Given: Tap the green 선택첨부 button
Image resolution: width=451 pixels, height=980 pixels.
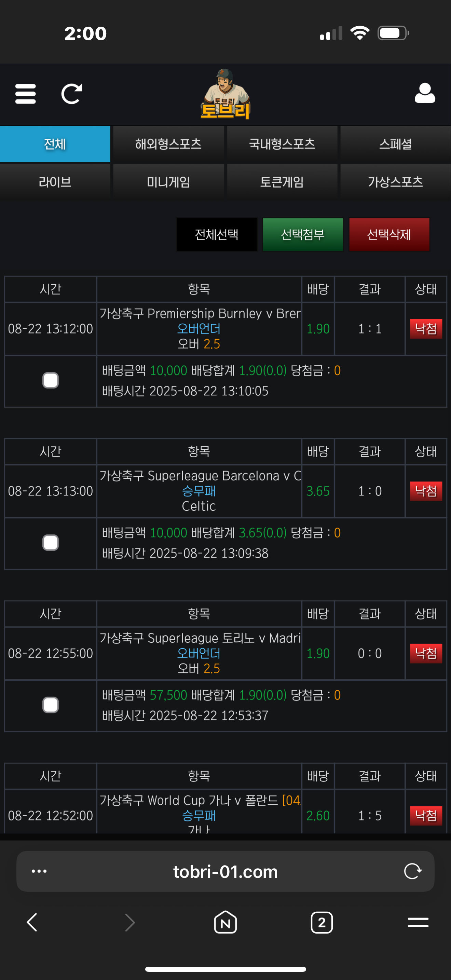Looking at the screenshot, I should point(303,234).
